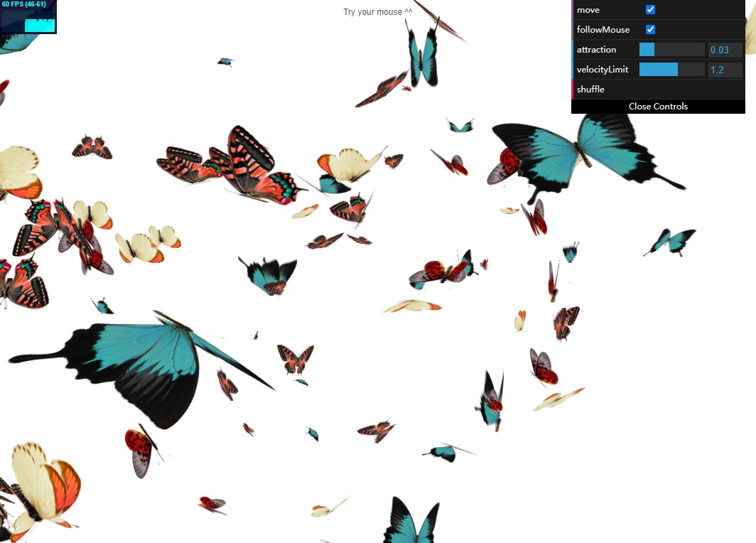The height and width of the screenshot is (543, 756).
Task: Disable the followMouse checkbox
Action: [x=650, y=30]
